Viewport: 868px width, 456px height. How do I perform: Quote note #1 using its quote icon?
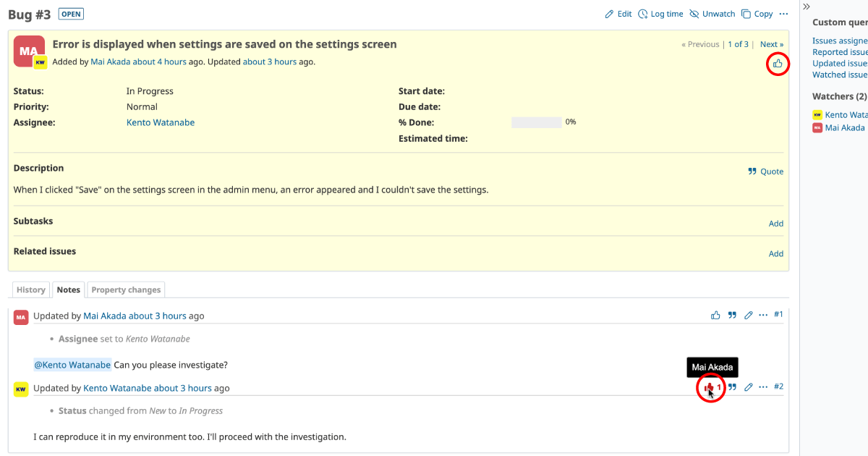(x=732, y=315)
